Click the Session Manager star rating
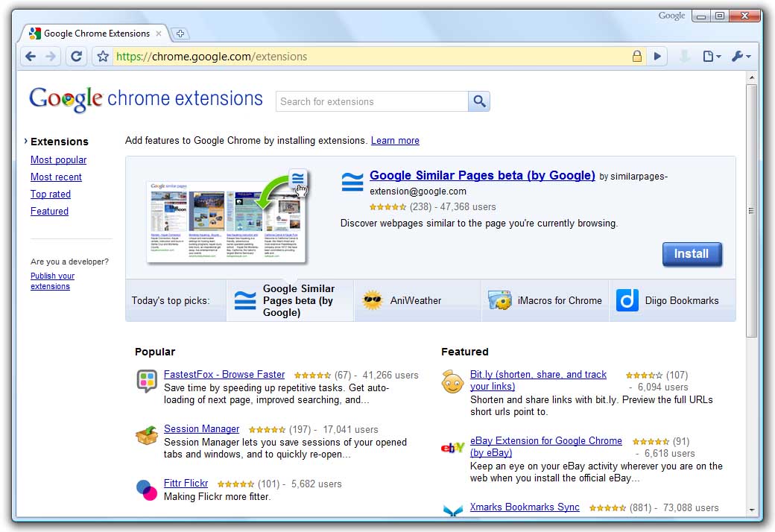The width and height of the screenshot is (775, 532). click(267, 430)
